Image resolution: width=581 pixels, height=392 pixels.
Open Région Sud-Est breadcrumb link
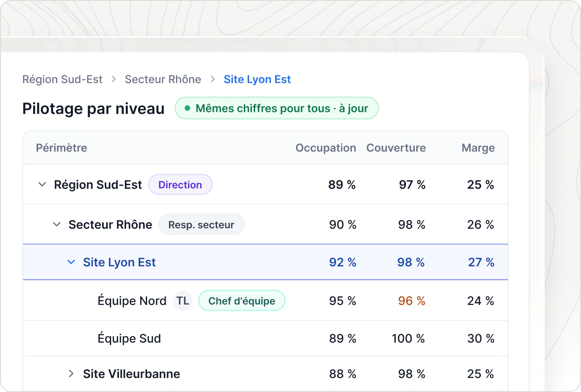(63, 79)
